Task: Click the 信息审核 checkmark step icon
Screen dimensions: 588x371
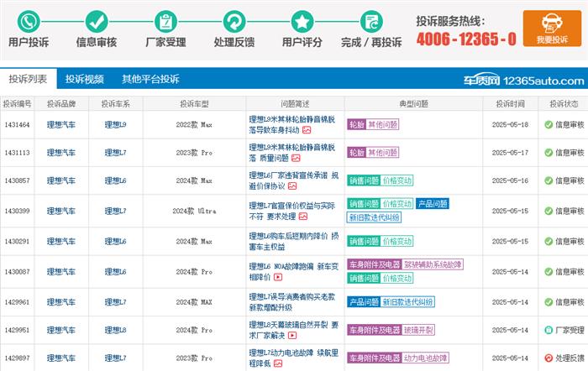Action: tap(97, 22)
